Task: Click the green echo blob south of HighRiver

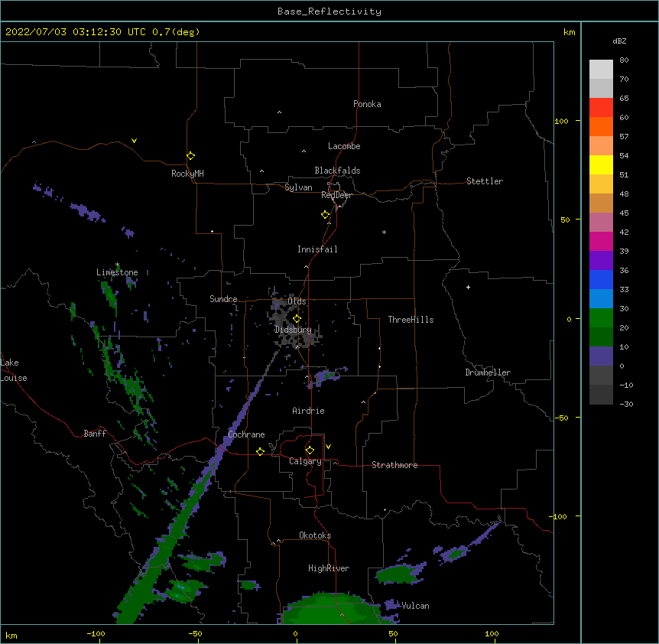Action: [x=332, y=609]
